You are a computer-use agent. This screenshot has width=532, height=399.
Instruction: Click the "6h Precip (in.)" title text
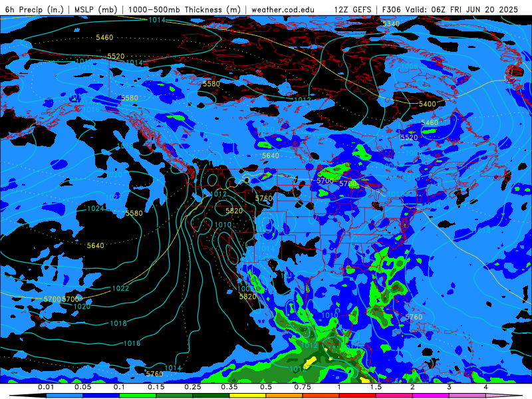pos(35,9)
